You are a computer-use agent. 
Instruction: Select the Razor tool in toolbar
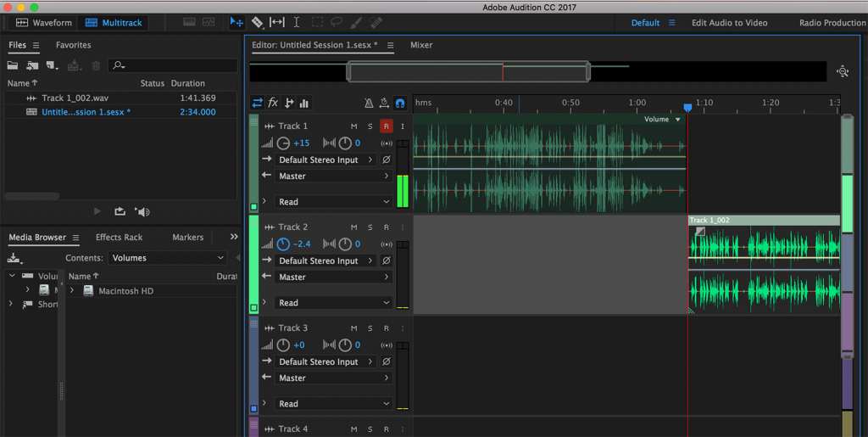pos(258,23)
